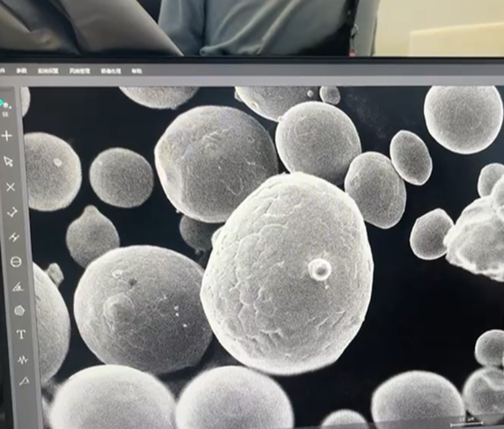Select the open-angle tool below the profile tool
Viewport: 504px width, 429px height.
[x=24, y=381]
